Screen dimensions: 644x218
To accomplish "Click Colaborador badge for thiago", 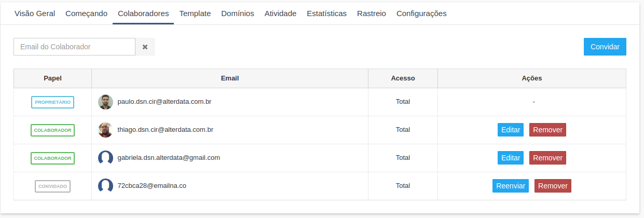I will click(52, 130).
